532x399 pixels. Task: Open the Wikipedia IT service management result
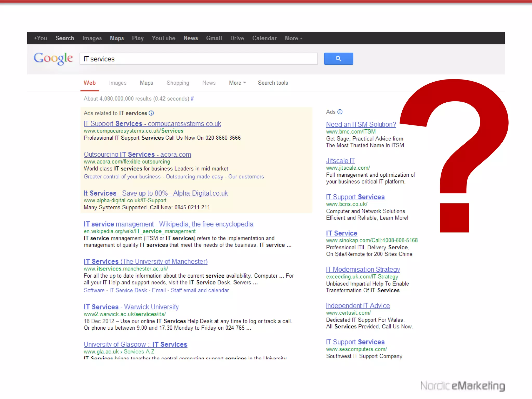(x=168, y=224)
